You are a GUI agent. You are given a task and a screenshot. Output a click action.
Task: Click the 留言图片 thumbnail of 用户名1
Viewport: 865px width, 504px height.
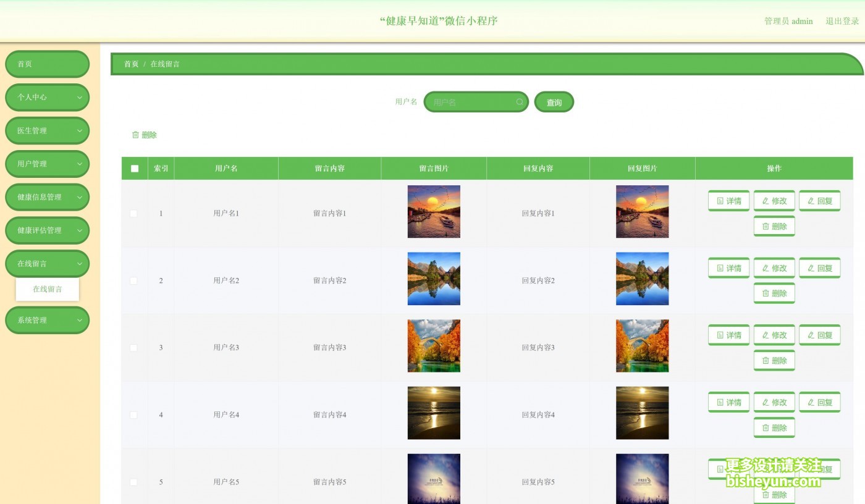coord(434,211)
